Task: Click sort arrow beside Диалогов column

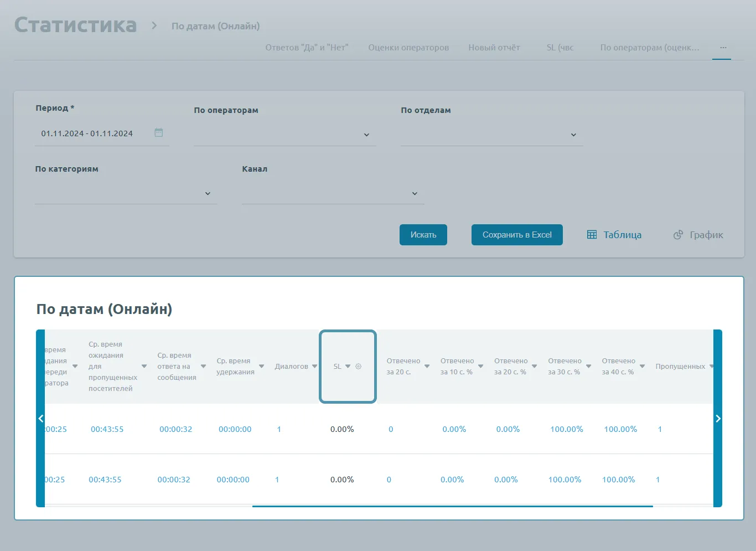Action: (315, 367)
